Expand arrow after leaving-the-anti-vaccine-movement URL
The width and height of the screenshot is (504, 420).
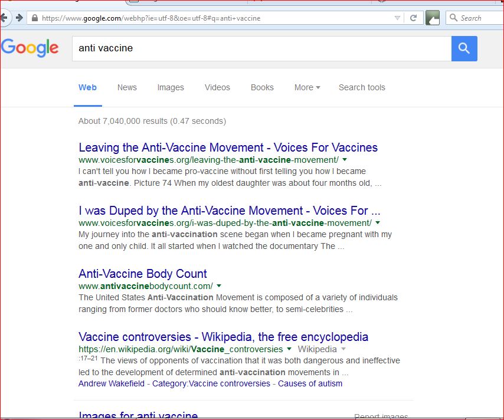[345, 159]
